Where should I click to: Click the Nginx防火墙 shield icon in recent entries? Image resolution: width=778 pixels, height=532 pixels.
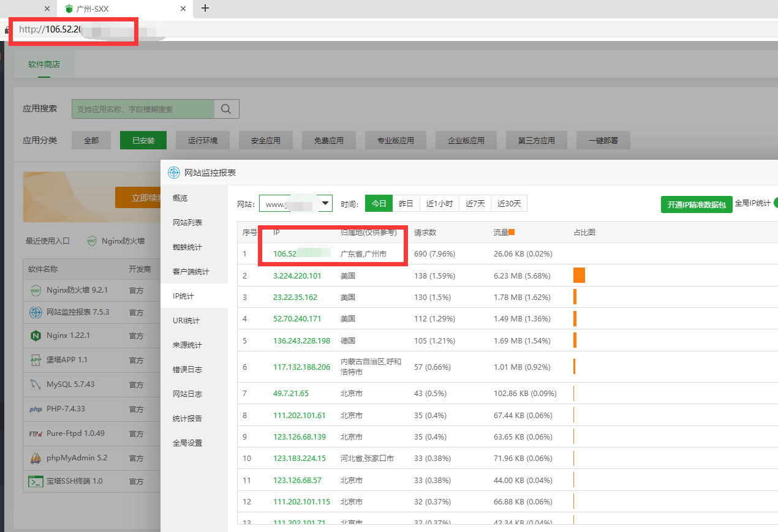click(92, 241)
